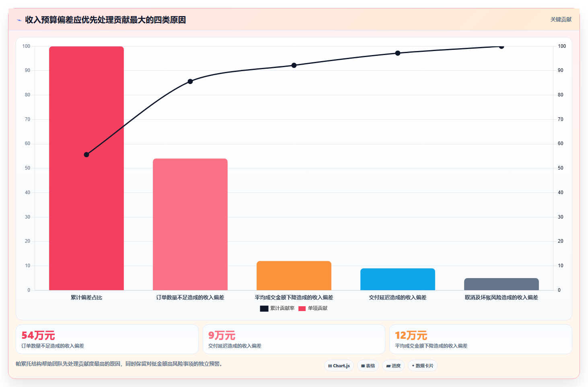Click the line point above 累计偏差占比
This screenshot has width=588, height=387.
pyautogui.click(x=86, y=155)
